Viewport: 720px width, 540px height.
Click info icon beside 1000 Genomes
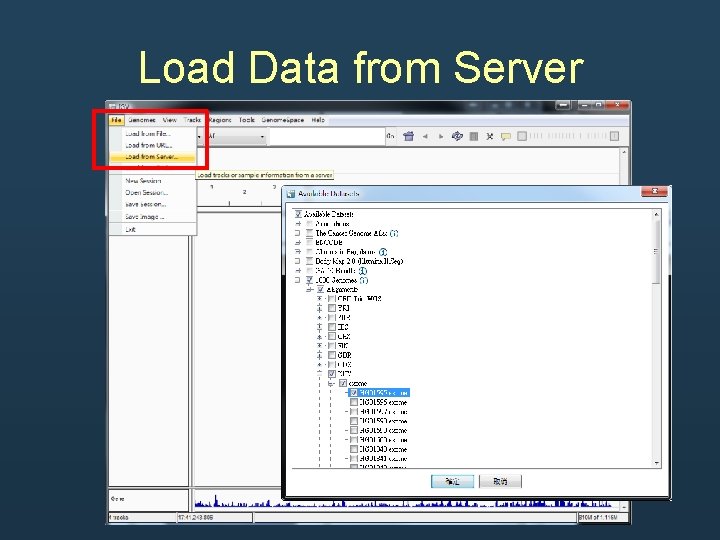point(364,280)
